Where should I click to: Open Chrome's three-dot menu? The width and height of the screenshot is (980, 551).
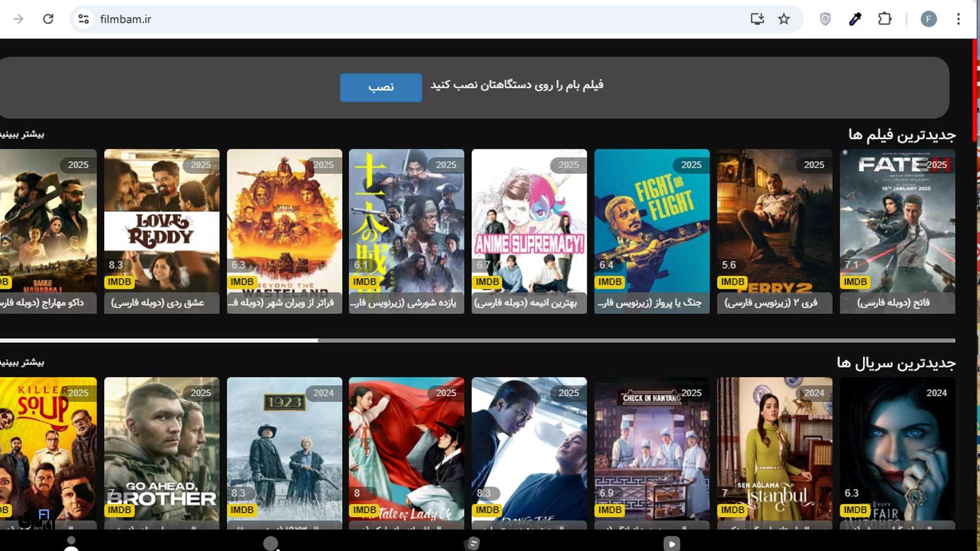coord(960,18)
